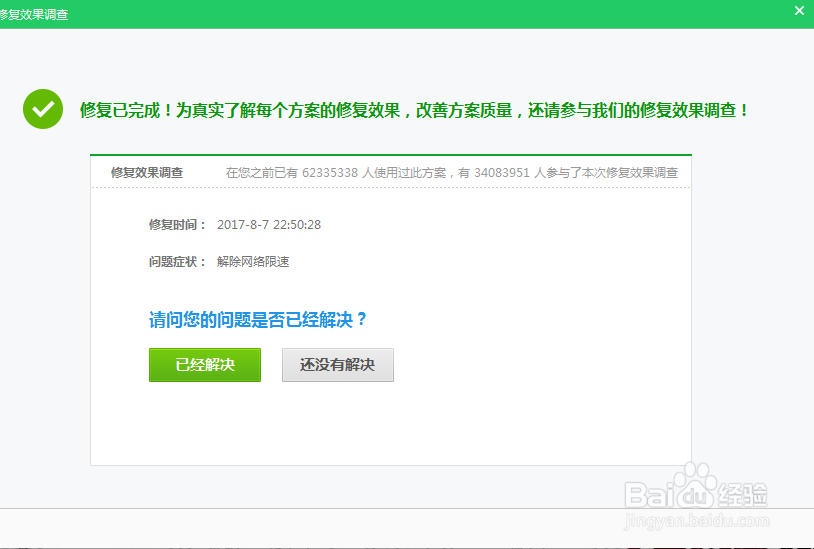Click the participant count 34083951 text

pos(501,173)
